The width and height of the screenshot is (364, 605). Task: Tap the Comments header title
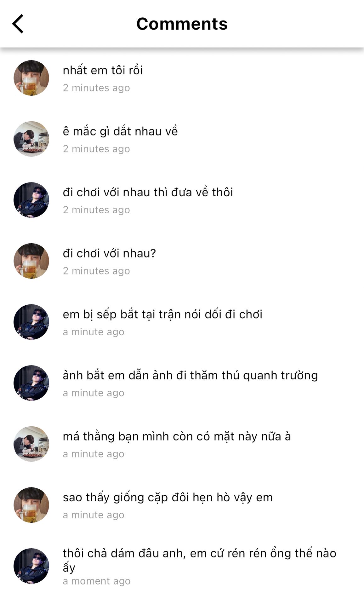pos(182,24)
